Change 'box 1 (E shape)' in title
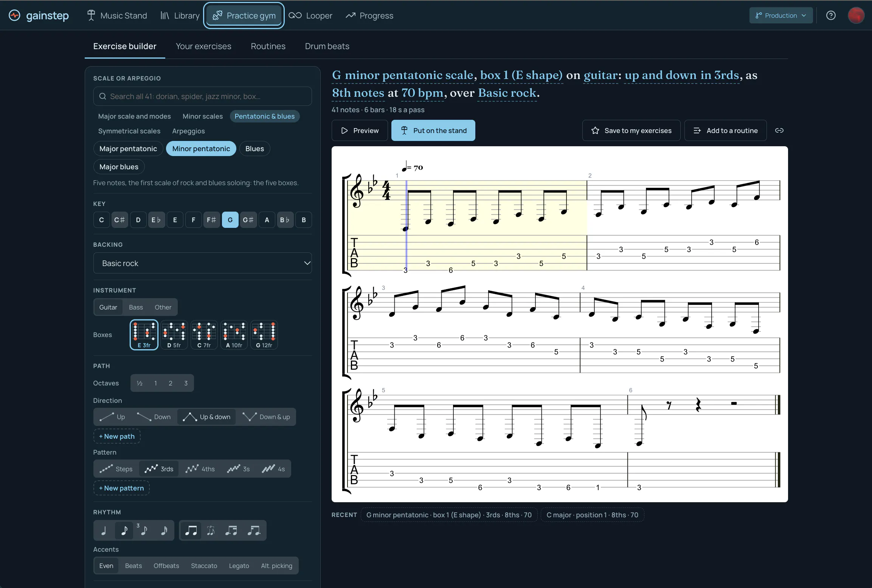 (521, 75)
